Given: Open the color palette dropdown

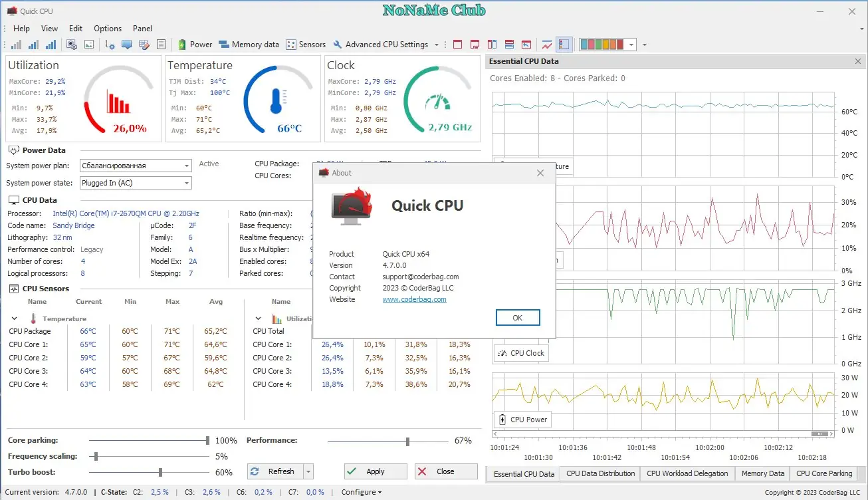Looking at the screenshot, I should pyautogui.click(x=631, y=45).
